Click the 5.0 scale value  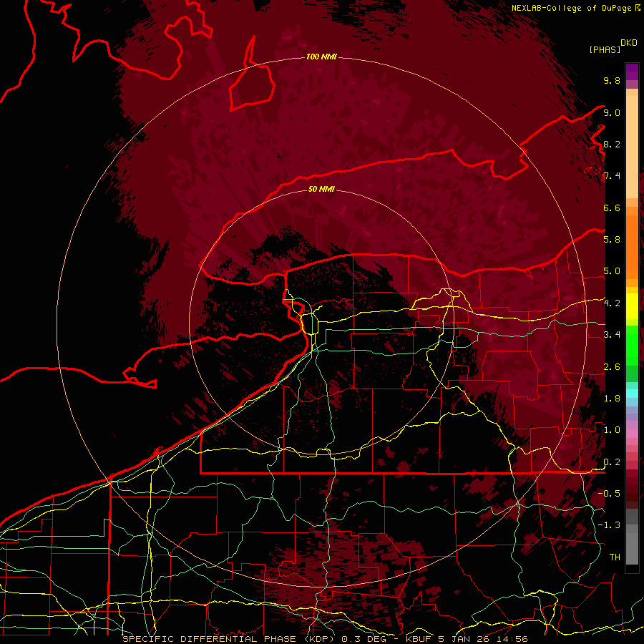pos(612,271)
